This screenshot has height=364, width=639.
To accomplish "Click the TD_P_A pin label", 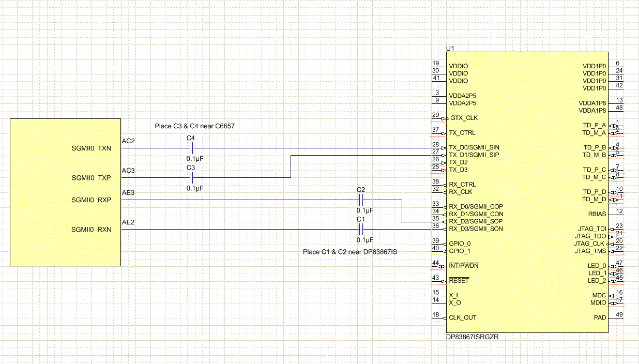I will click(x=594, y=125).
